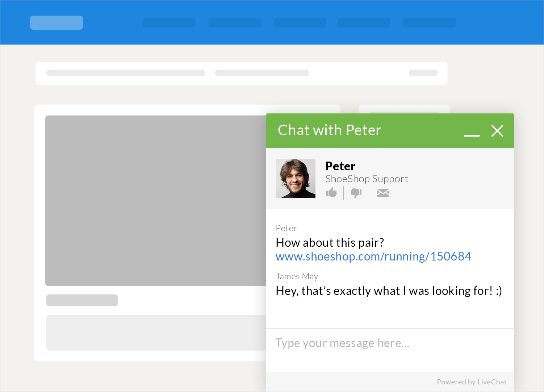Image resolution: width=544 pixels, height=392 pixels.
Task: Give a thumbs down rating for the chat
Action: 356,193
